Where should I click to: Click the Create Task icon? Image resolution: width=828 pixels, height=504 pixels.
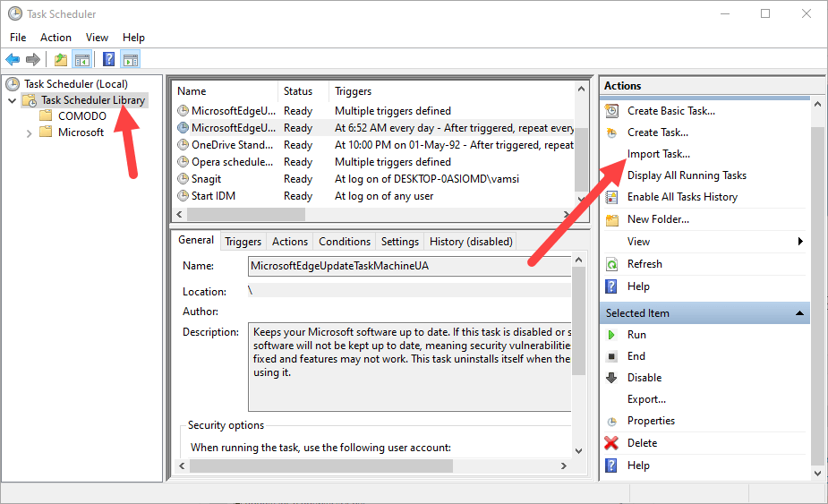[611, 132]
